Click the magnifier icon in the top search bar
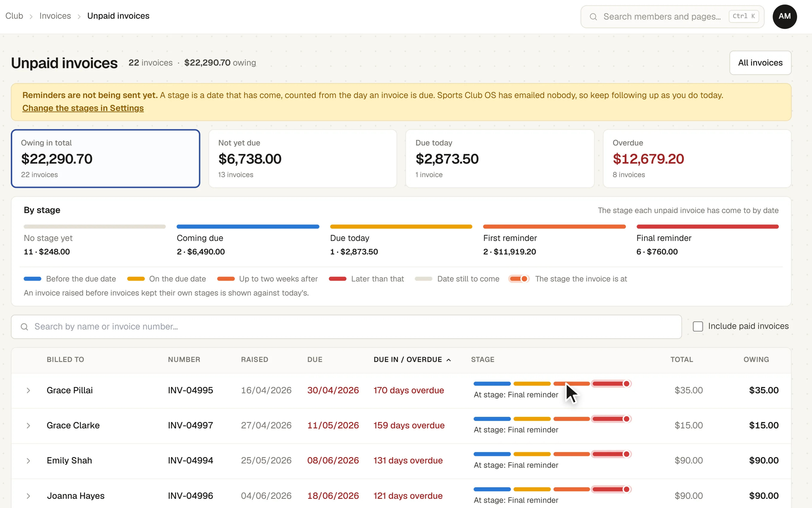 (x=593, y=16)
